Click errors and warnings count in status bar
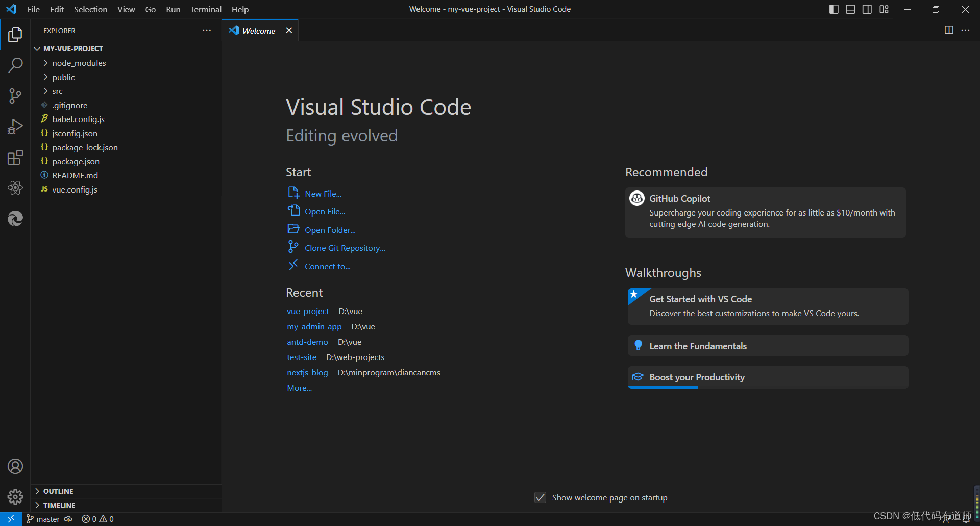Viewport: 980px width, 526px height. (x=98, y=519)
